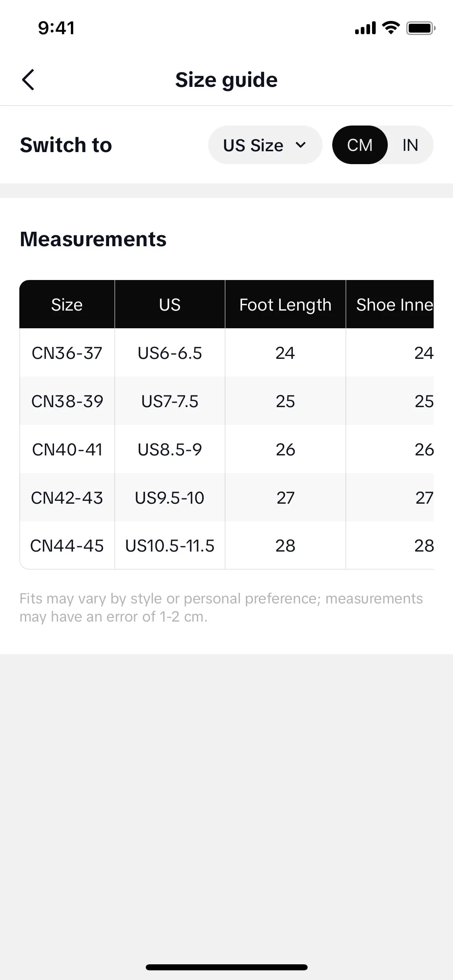Select the CN40-41 size cell
The width and height of the screenshot is (453, 980).
(67, 449)
